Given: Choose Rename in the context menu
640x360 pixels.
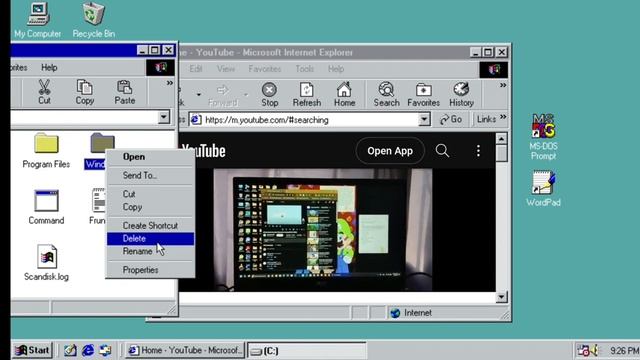Looking at the screenshot, I should [x=151, y=251].
